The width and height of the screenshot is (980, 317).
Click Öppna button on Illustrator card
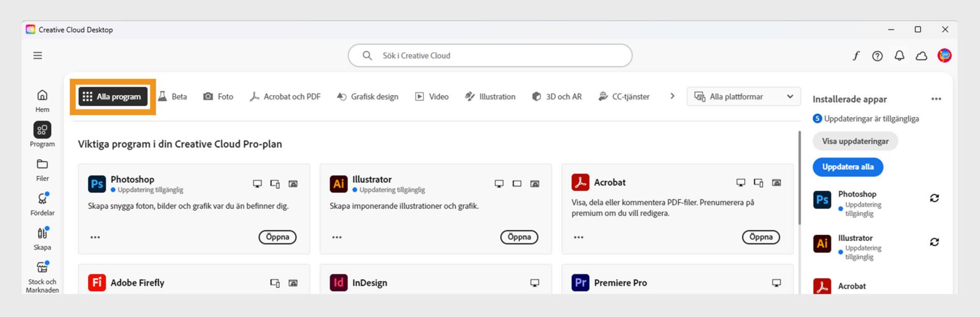519,237
